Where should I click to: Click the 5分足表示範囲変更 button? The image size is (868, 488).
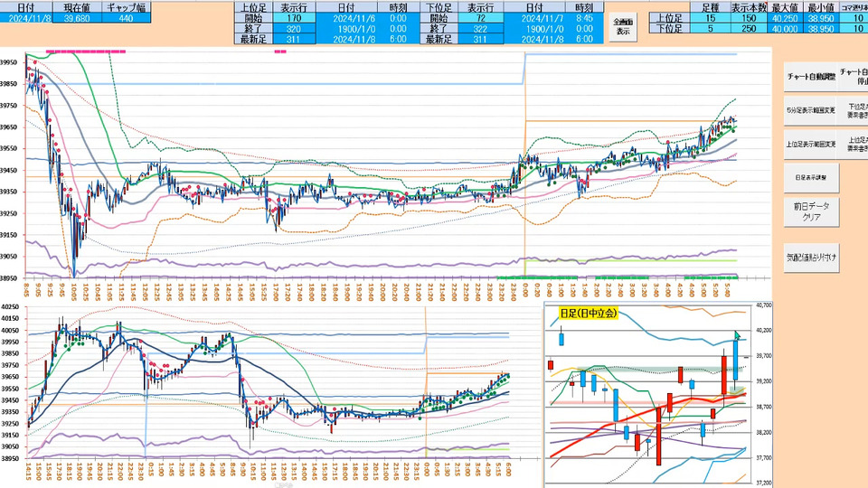click(811, 110)
